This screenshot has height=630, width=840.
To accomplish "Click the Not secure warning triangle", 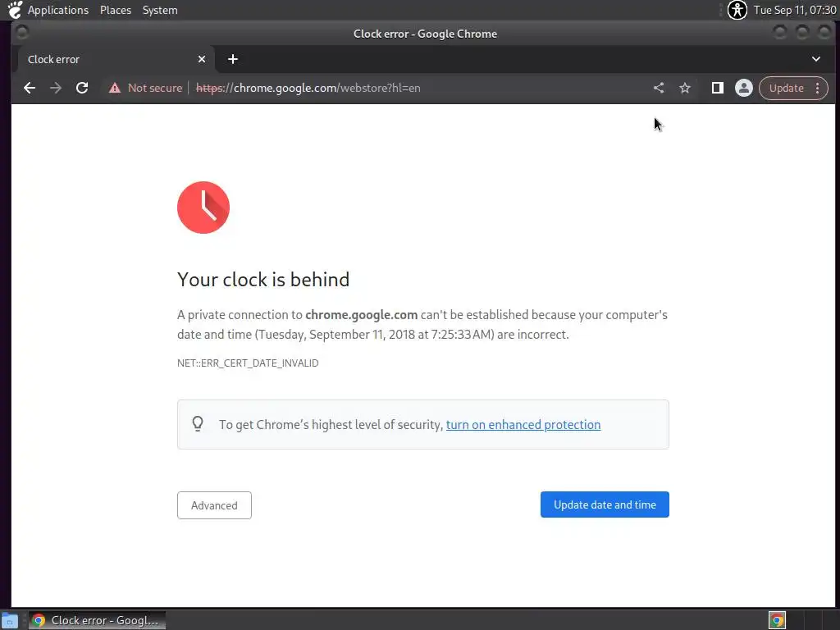I will (115, 88).
